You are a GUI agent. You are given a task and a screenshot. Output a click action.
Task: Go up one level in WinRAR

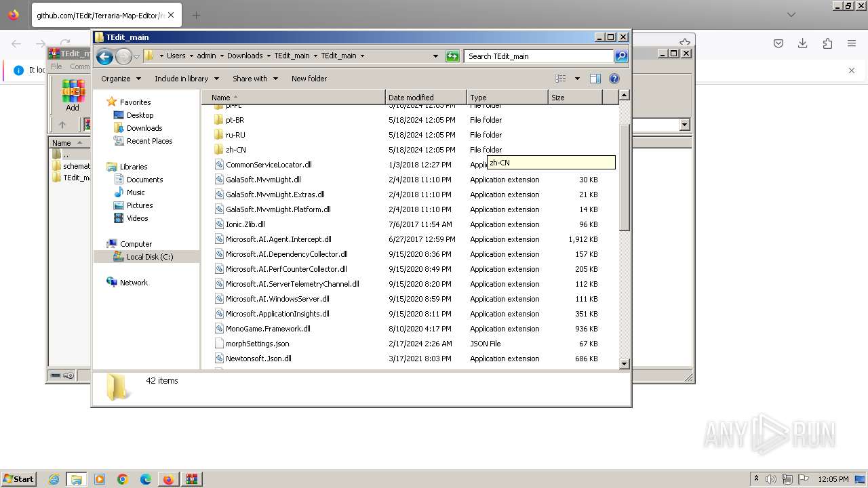(x=62, y=125)
